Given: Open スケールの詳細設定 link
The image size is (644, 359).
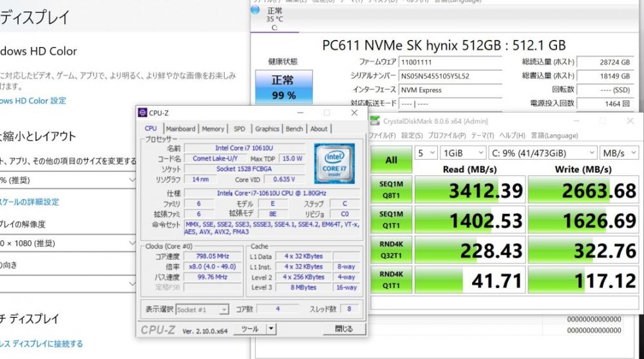Looking at the screenshot, I should (29, 202).
